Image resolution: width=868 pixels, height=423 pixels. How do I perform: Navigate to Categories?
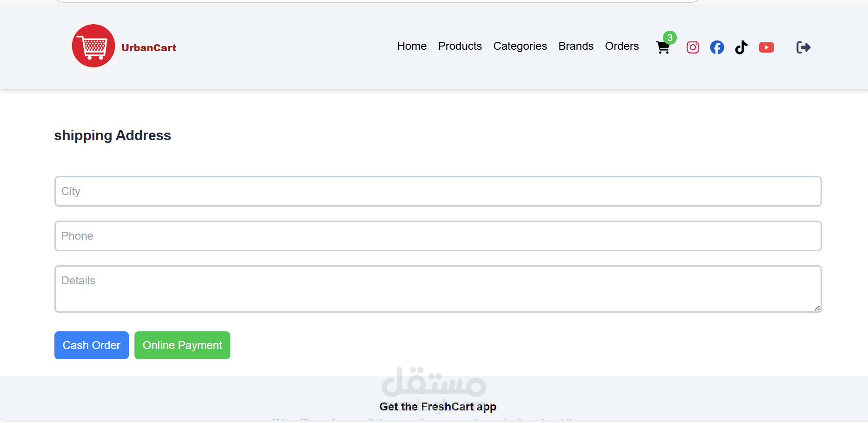[x=520, y=46]
